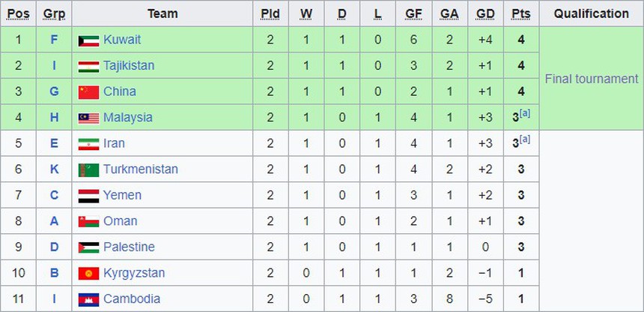Click the Tajikistan flag icon
This screenshot has height=312, width=644.
[x=88, y=66]
